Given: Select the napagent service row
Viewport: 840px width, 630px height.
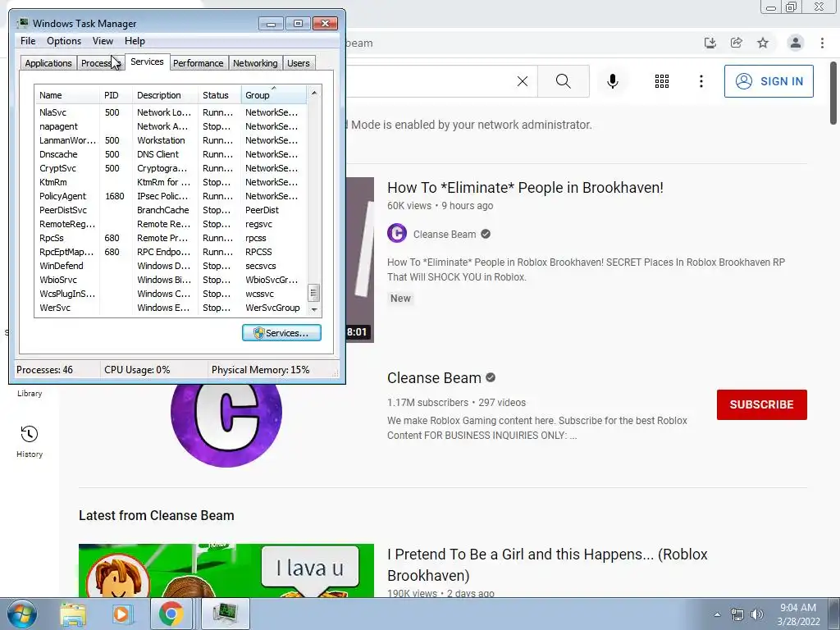Looking at the screenshot, I should click(171, 126).
